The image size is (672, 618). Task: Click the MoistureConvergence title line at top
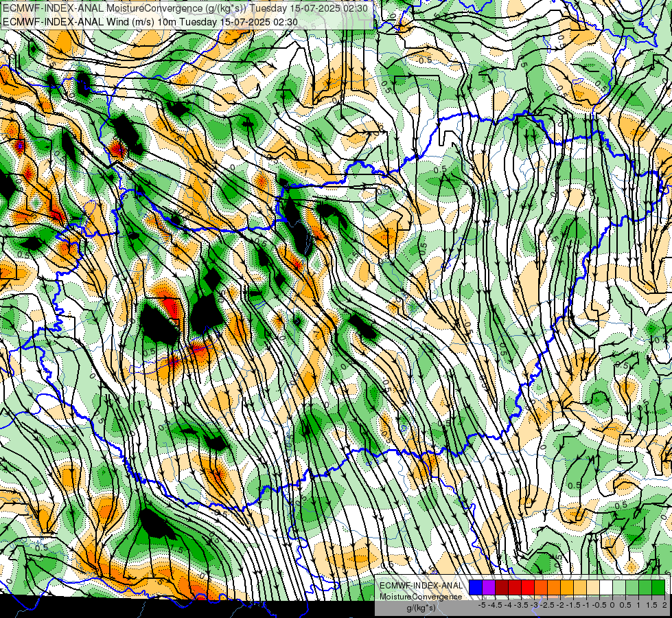click(x=185, y=8)
